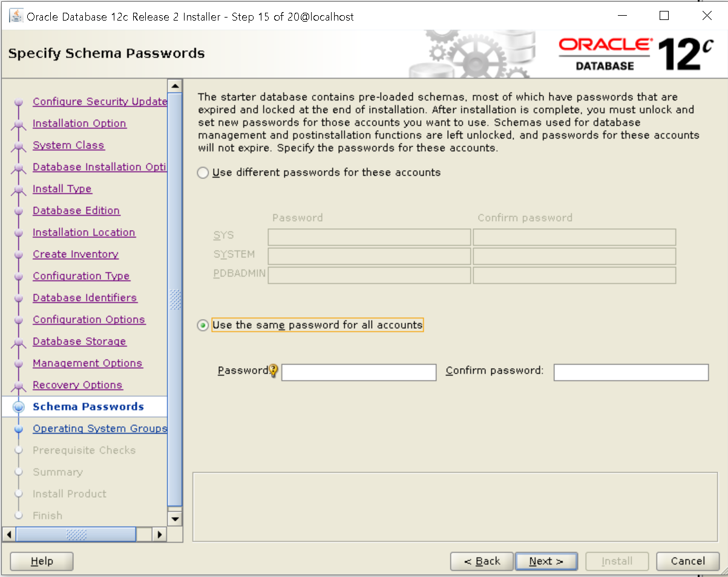
Task: Go to the Database Edition step
Action: coord(76,211)
